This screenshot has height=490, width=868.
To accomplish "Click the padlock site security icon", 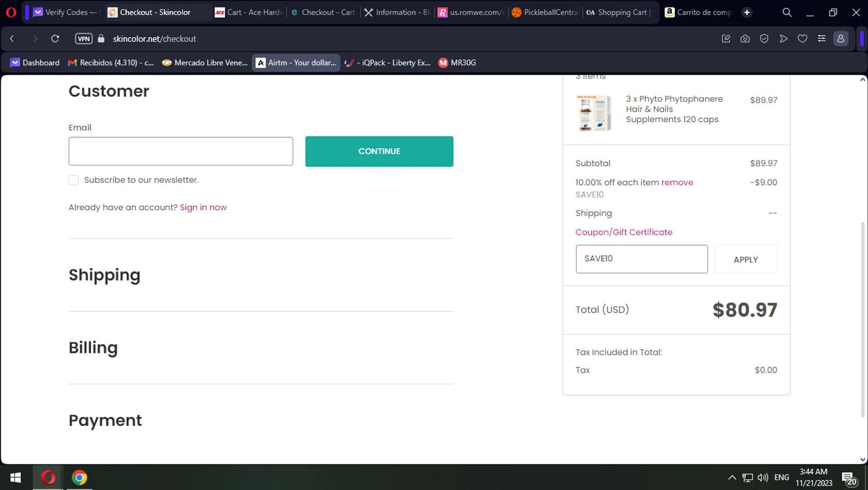I will (x=101, y=39).
